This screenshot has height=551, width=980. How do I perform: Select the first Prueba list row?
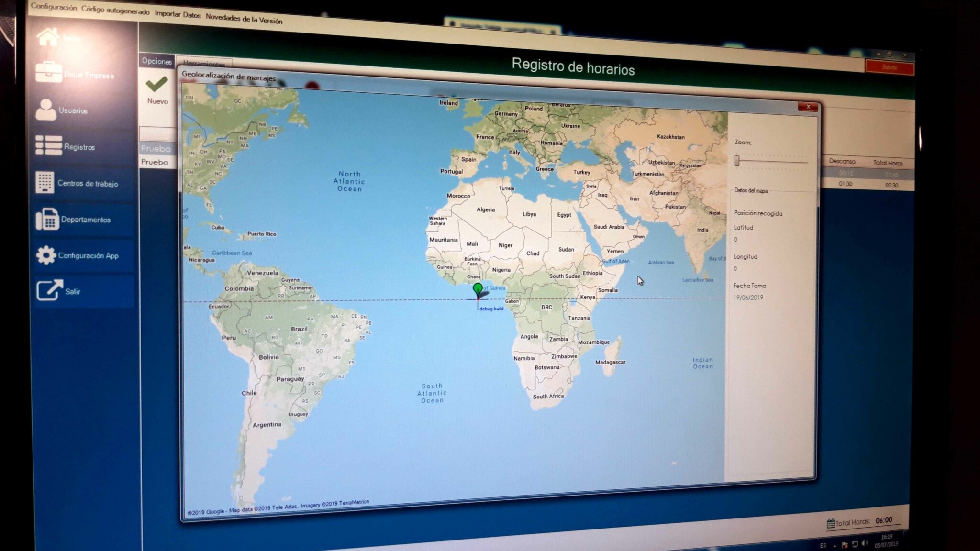(156, 149)
